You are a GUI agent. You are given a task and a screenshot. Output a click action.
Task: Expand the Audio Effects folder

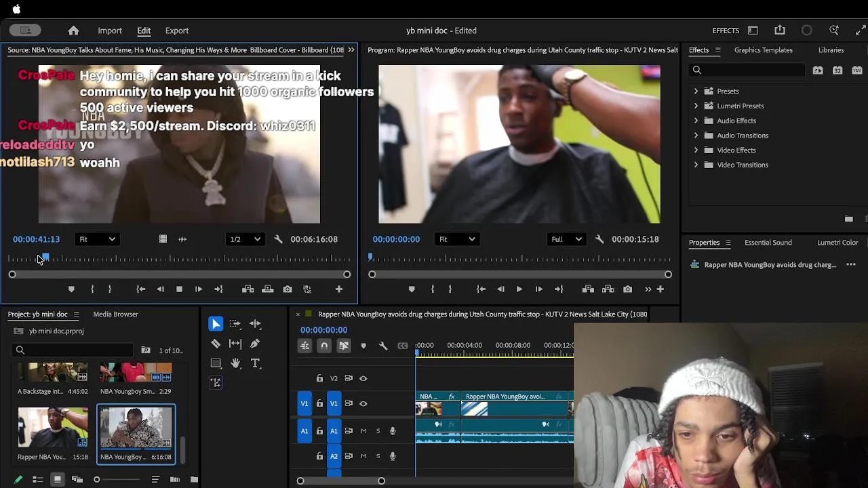[696, 121]
